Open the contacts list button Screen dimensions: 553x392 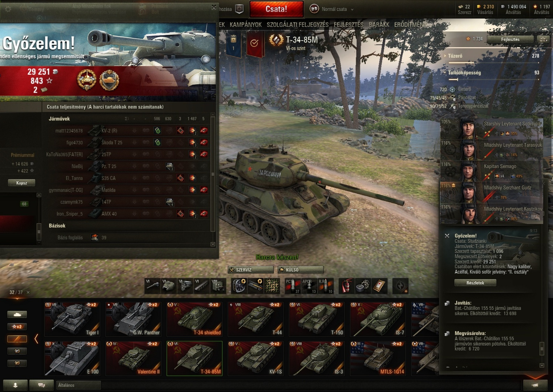[x=15, y=385]
